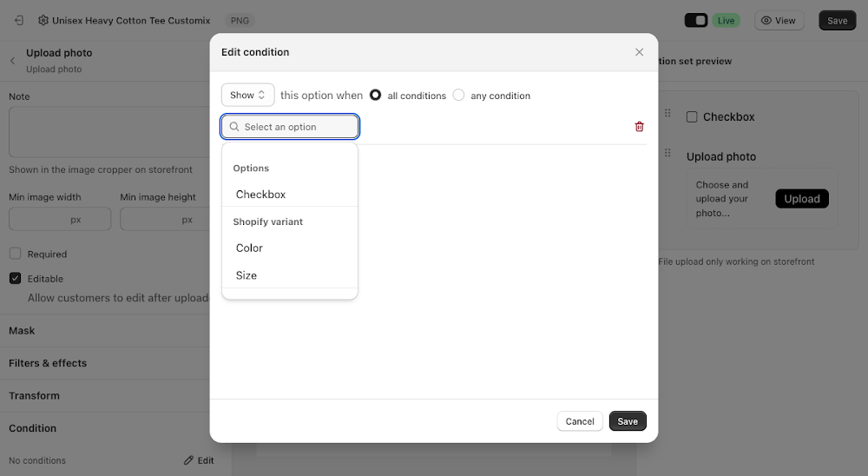868x476 pixels.
Task: Click the pencil Edit icon under Condition
Action: coord(199,460)
